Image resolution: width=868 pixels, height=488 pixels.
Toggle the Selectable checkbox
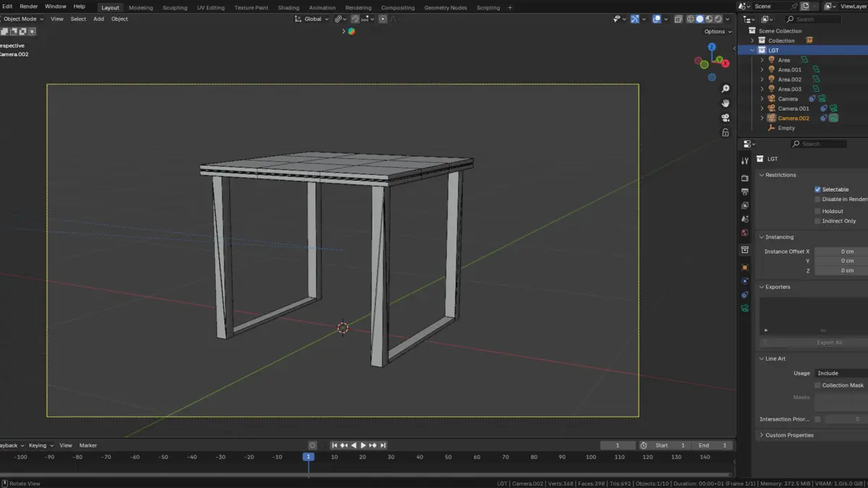pyautogui.click(x=818, y=189)
